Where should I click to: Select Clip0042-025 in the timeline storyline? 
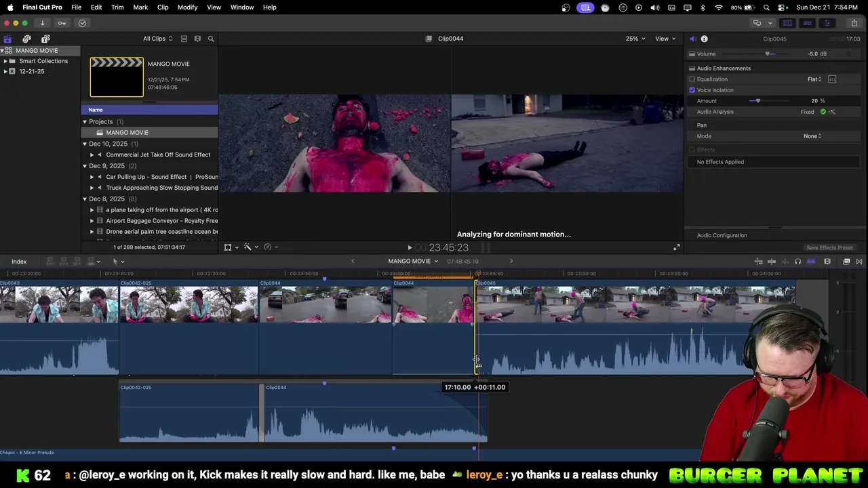(189, 327)
